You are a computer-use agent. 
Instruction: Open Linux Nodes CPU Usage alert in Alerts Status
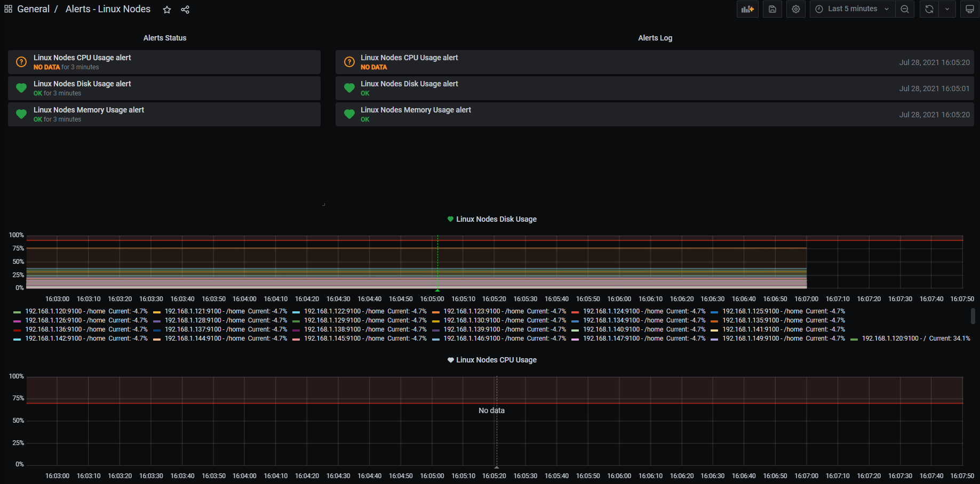82,58
